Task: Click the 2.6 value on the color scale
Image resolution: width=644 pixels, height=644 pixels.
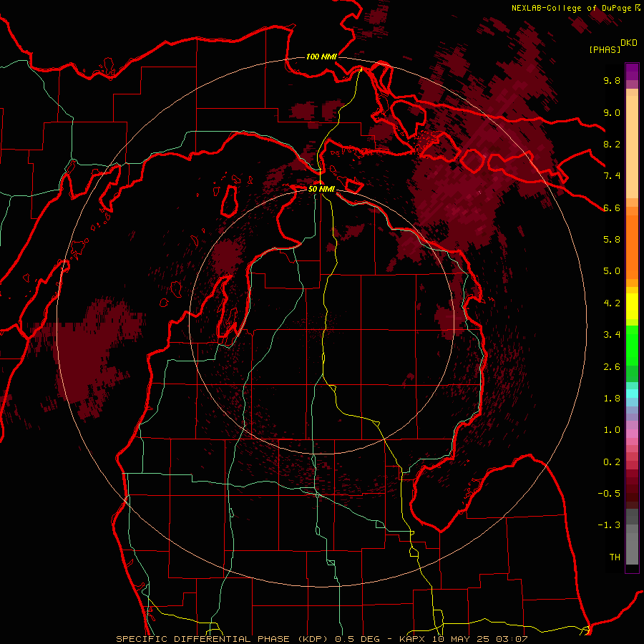Action: coord(612,367)
